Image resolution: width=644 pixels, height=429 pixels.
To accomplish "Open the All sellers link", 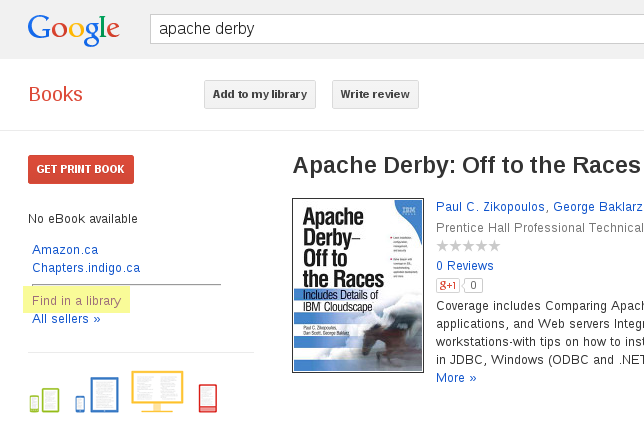I will 66,319.
